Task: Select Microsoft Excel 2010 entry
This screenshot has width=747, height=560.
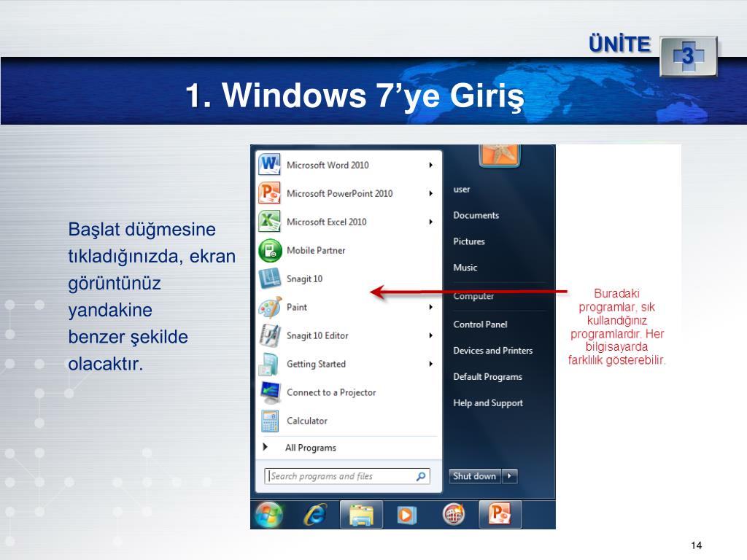Action: [348, 222]
